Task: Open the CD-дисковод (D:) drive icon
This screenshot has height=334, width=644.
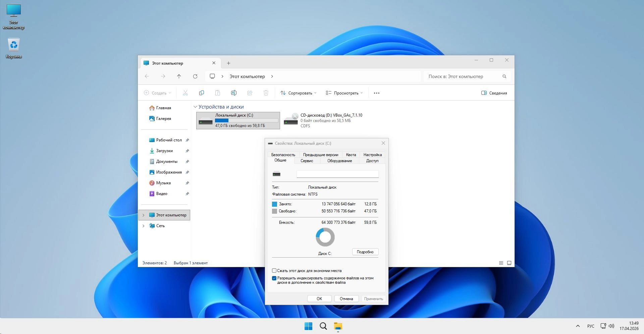Action: pos(291,120)
